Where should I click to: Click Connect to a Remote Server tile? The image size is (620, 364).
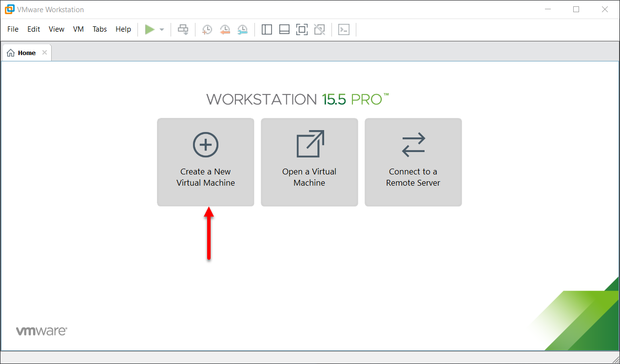click(413, 162)
